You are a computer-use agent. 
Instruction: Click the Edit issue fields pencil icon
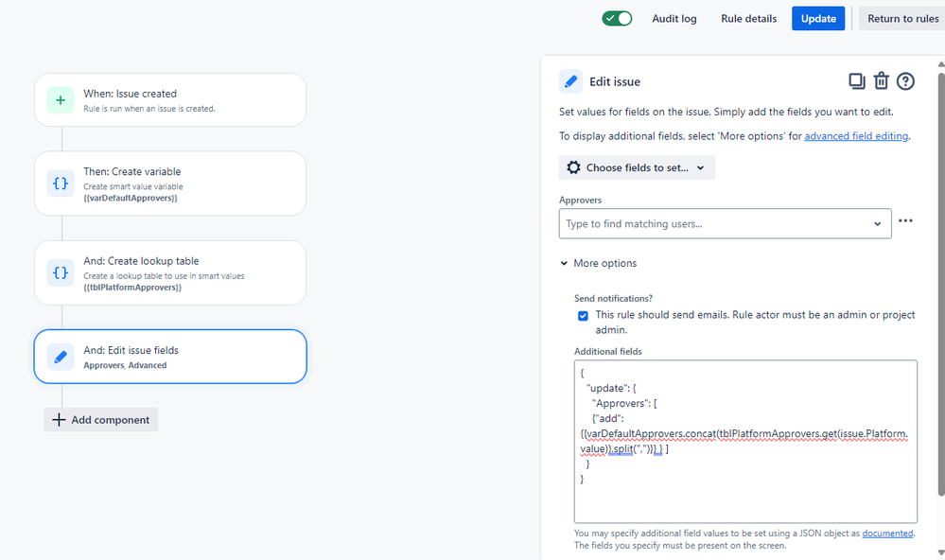(61, 357)
